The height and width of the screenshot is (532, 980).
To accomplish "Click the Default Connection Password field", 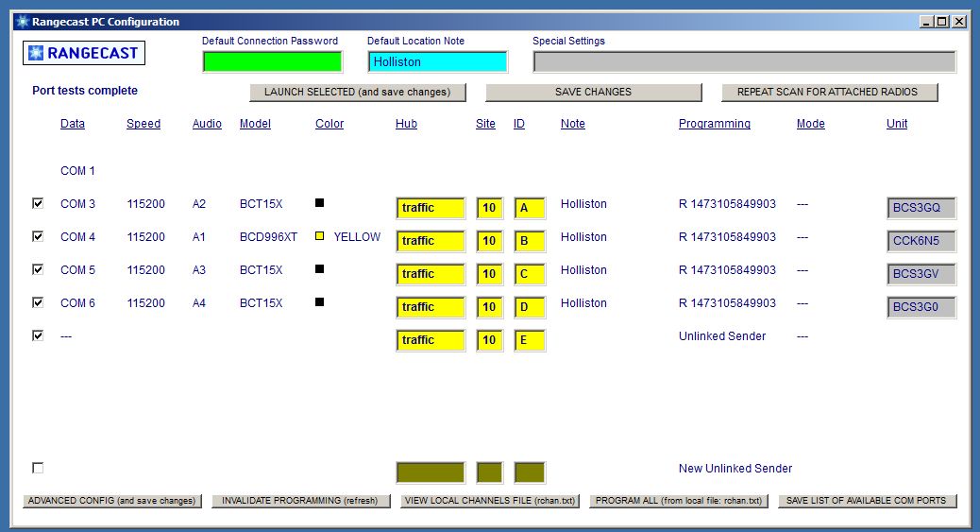I will click(272, 61).
